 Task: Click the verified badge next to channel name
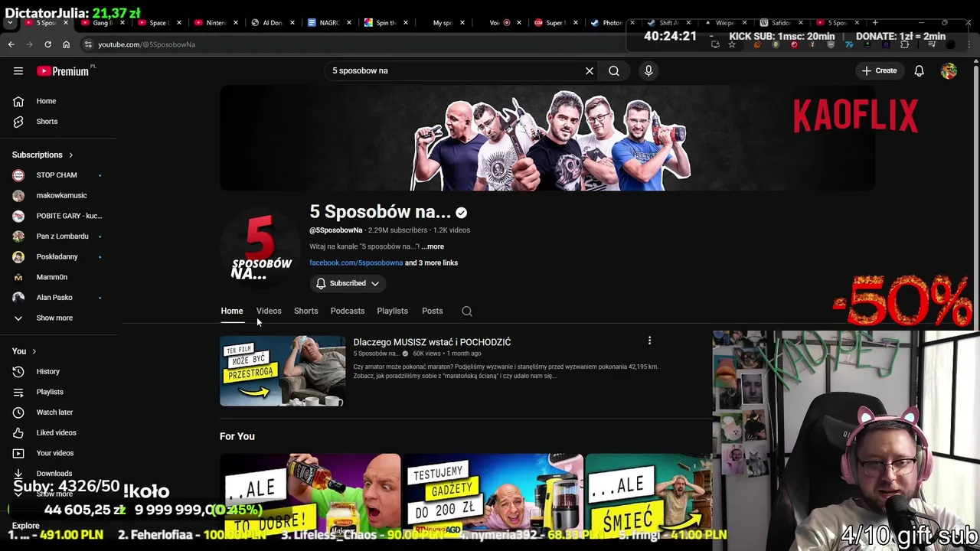coord(462,213)
